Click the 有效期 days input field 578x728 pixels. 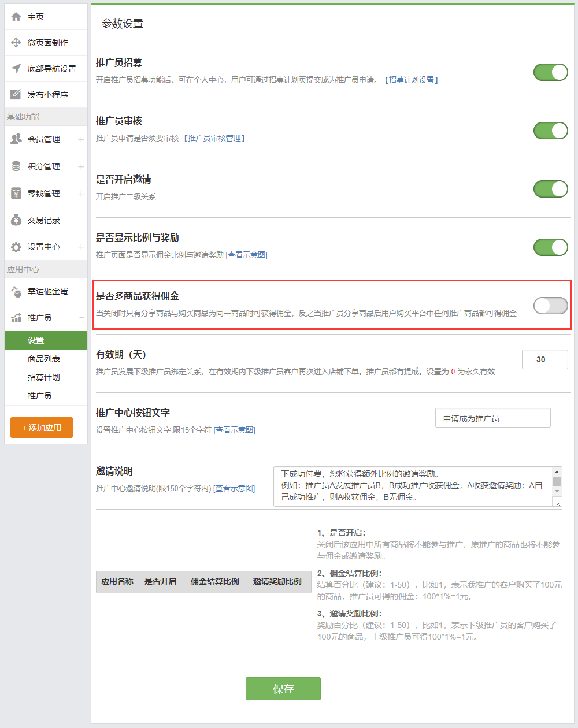pos(544,359)
